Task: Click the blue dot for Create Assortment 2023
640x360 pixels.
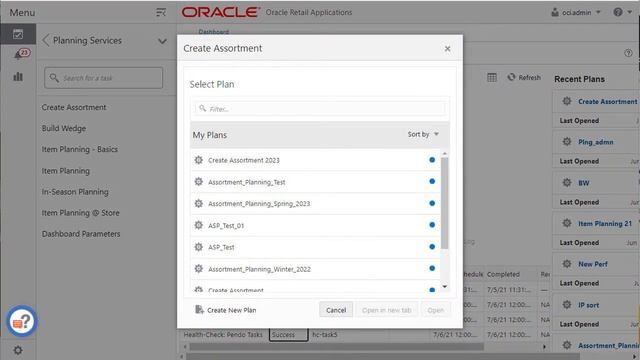Action: (432, 160)
